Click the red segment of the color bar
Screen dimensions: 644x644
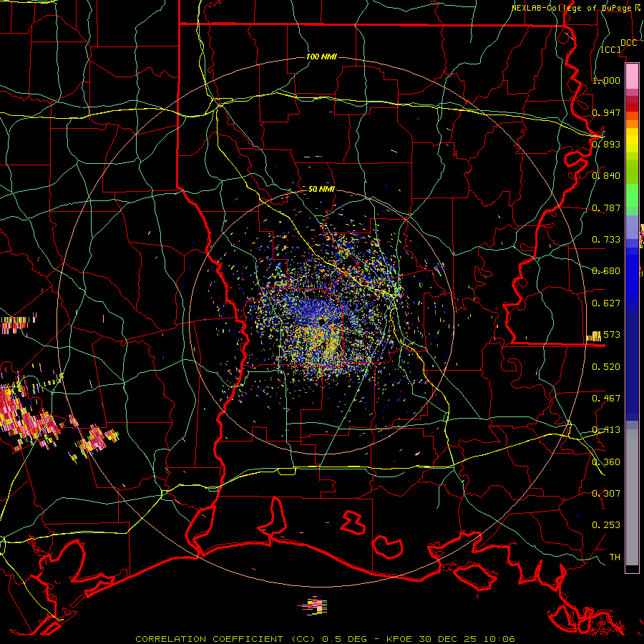pyautogui.click(x=632, y=107)
